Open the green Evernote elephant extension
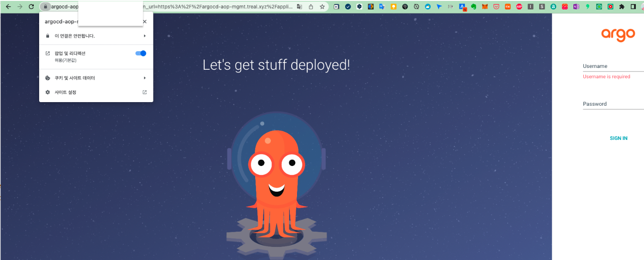Viewport: 644px width, 260px height. point(473,7)
